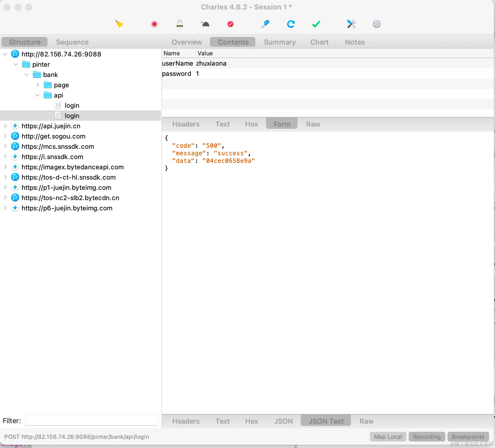The image size is (495, 448).
Task: Click lightning icon beside p6-juejin.byteimg.com
Action: (x=15, y=208)
